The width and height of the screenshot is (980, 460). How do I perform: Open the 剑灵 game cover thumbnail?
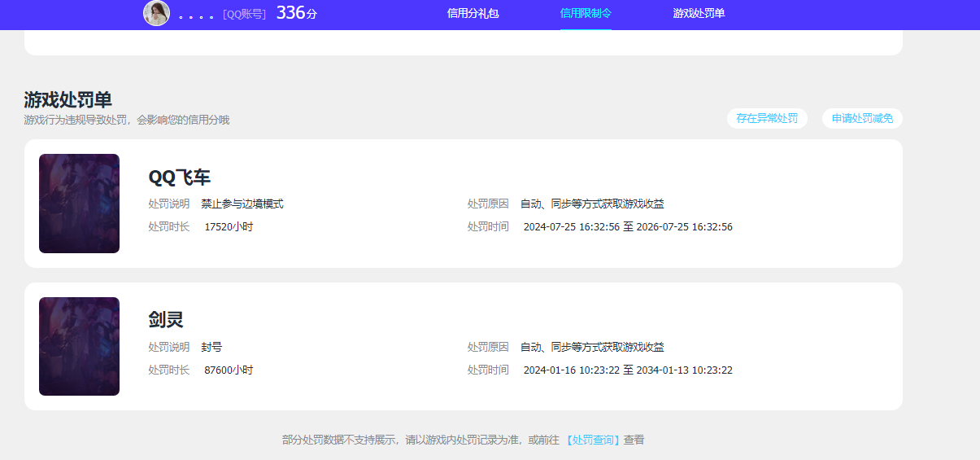79,347
